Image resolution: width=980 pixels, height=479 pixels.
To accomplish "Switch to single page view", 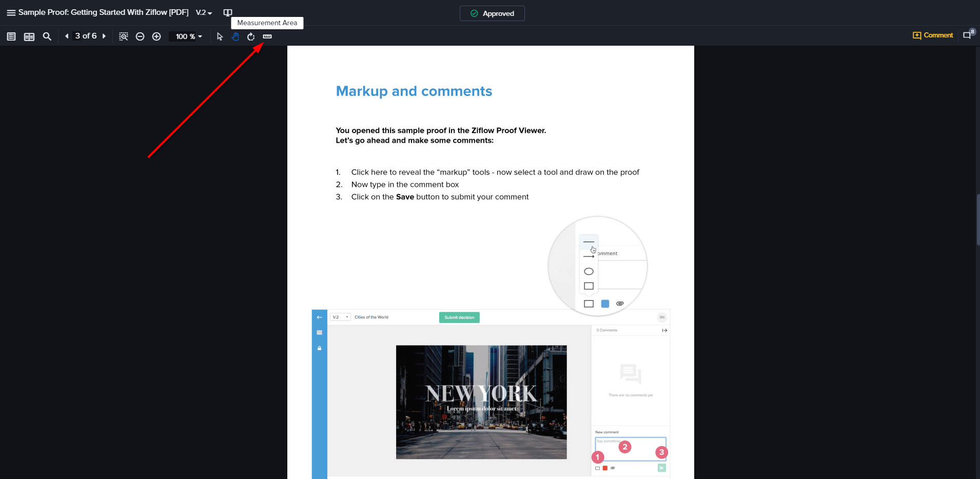I will tap(11, 36).
